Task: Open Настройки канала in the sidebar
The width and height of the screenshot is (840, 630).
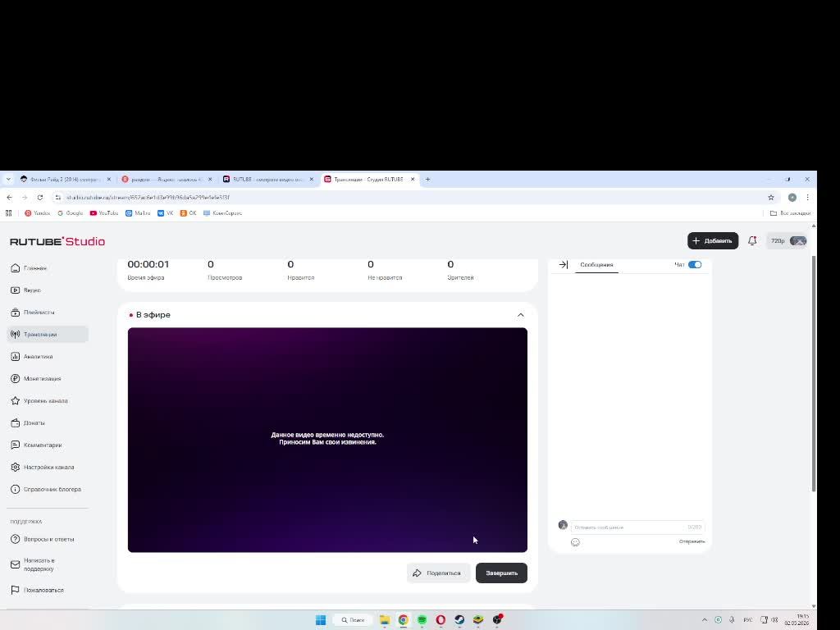Action: [x=48, y=467]
